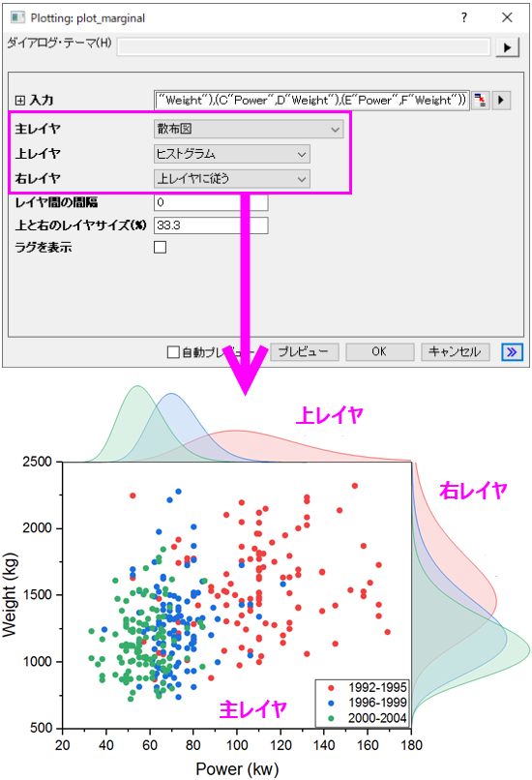
Task: Open the 上レイヤ dropdown showing ヒストグラム
Action: point(232,154)
